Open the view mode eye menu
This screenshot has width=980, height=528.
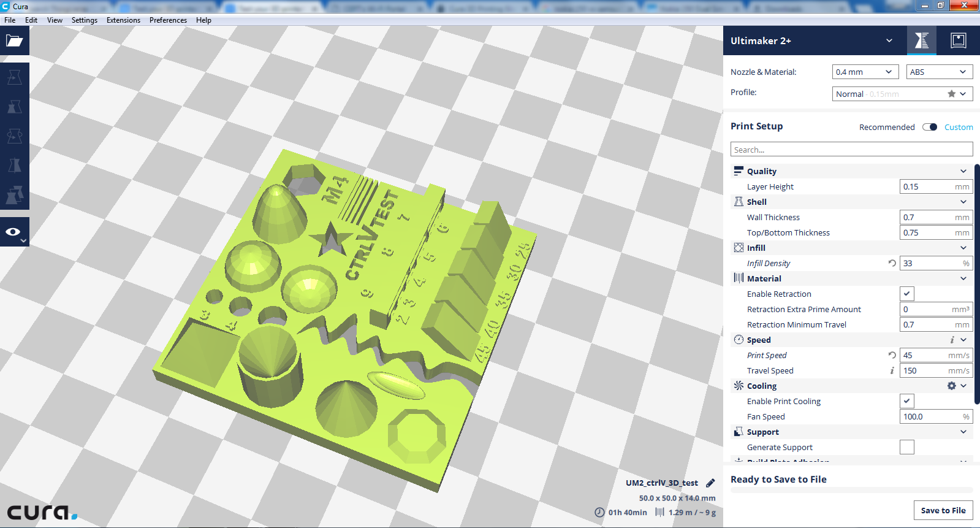[14, 232]
